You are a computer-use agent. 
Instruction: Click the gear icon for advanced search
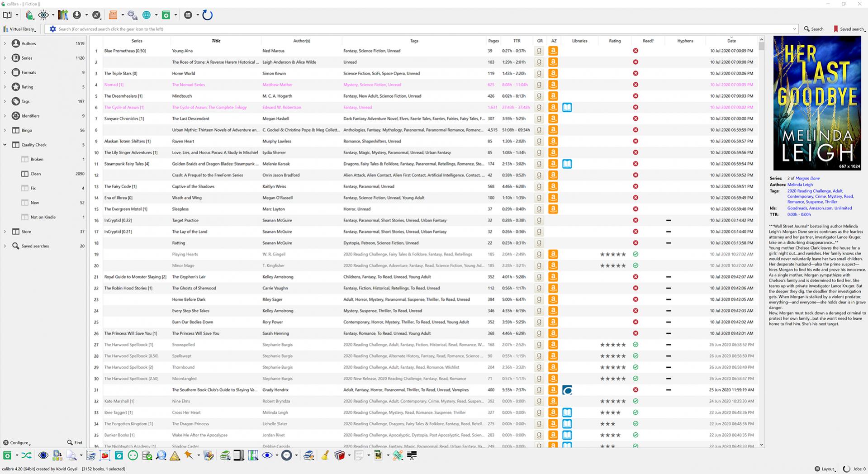click(53, 29)
